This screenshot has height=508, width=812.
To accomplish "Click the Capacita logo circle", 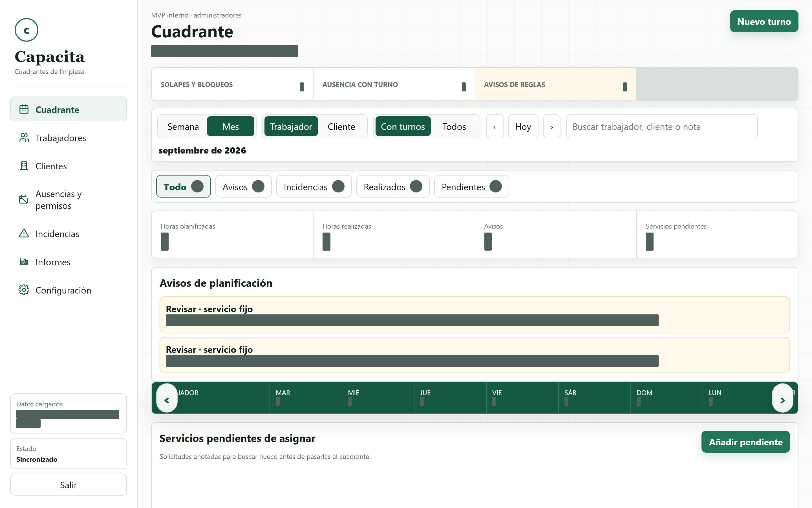I will pos(26,30).
